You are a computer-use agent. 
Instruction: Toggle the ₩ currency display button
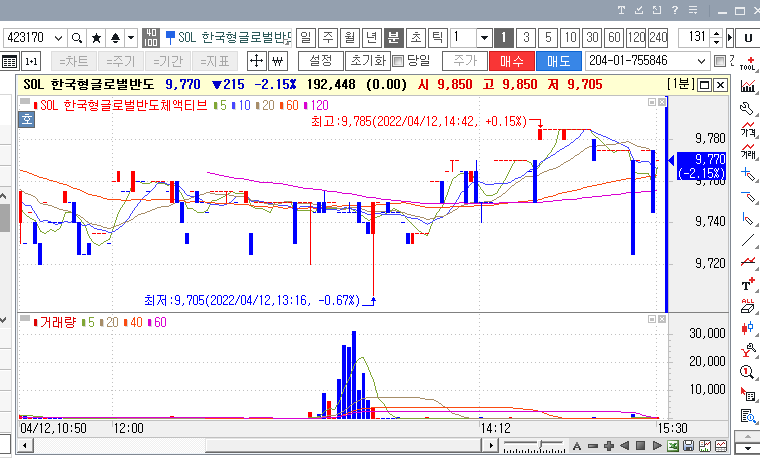pyautogui.click(x=278, y=61)
